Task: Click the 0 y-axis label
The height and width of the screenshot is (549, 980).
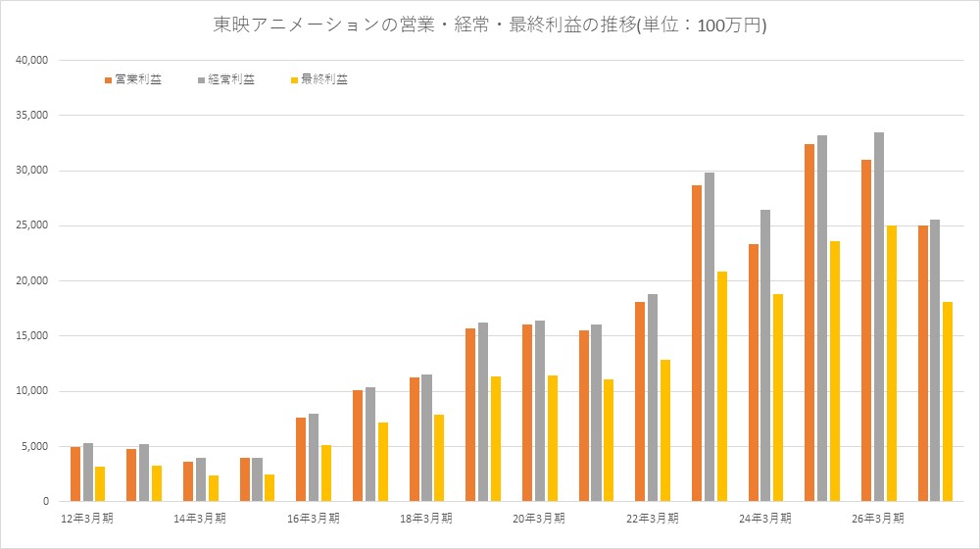Action: 46,502
